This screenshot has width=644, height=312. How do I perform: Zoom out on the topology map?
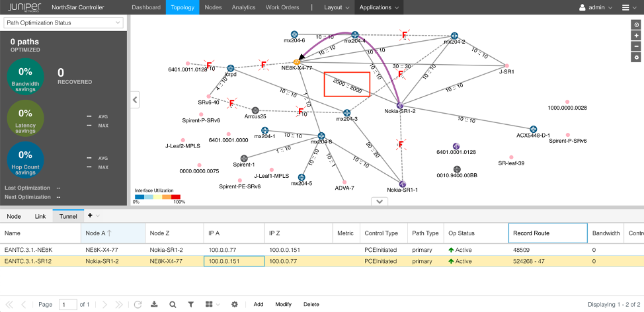[x=636, y=46]
